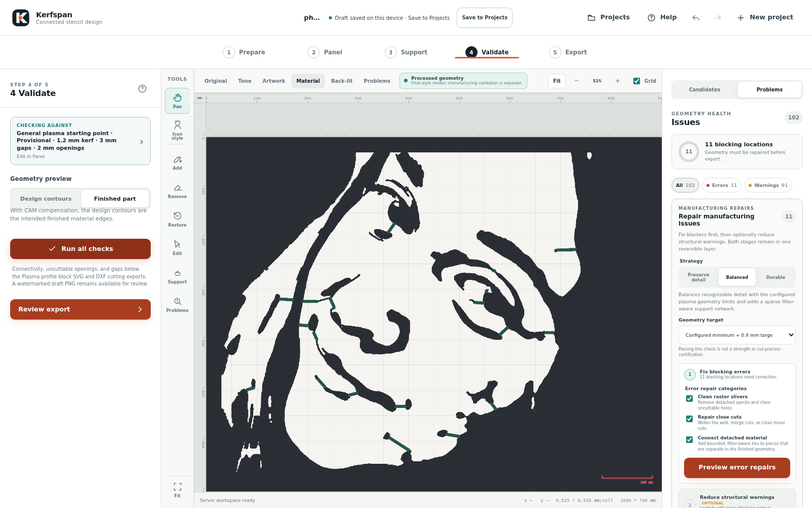Click Run all checks
This screenshot has height=508, width=812.
click(80, 249)
